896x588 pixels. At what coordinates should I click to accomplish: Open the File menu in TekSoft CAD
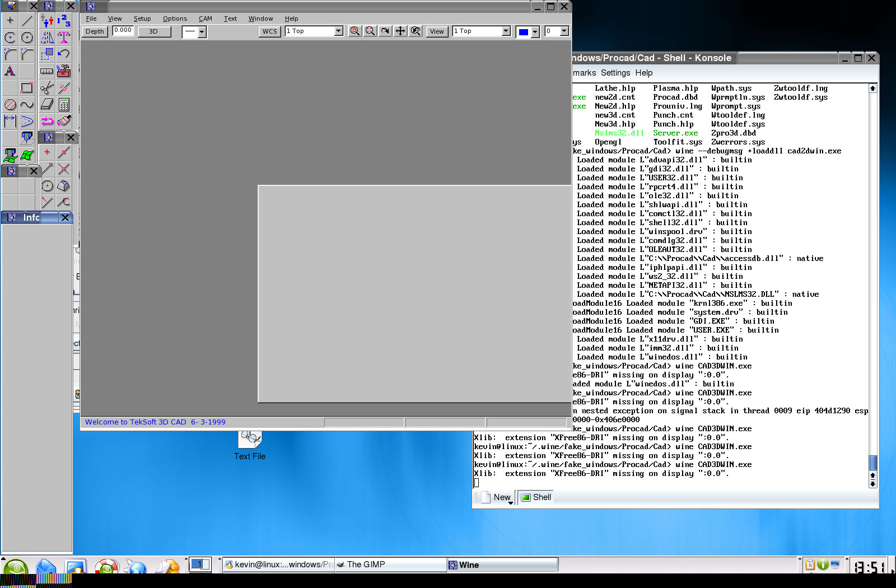coord(91,18)
